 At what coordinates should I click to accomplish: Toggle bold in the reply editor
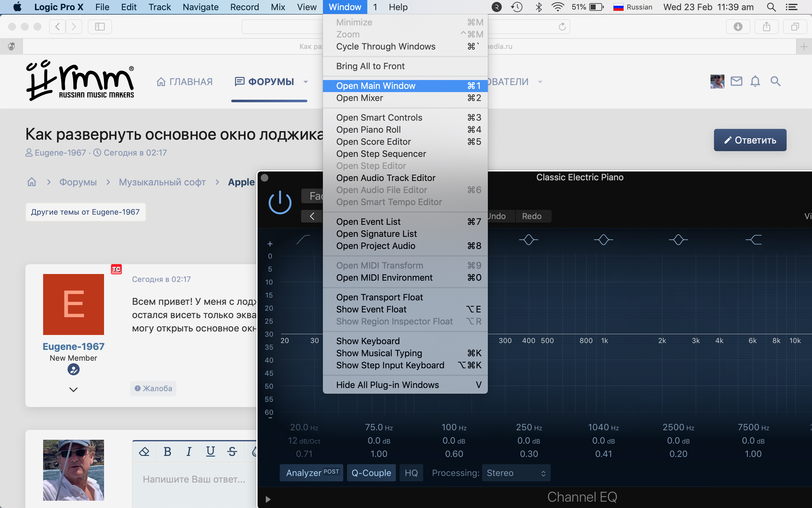[167, 451]
